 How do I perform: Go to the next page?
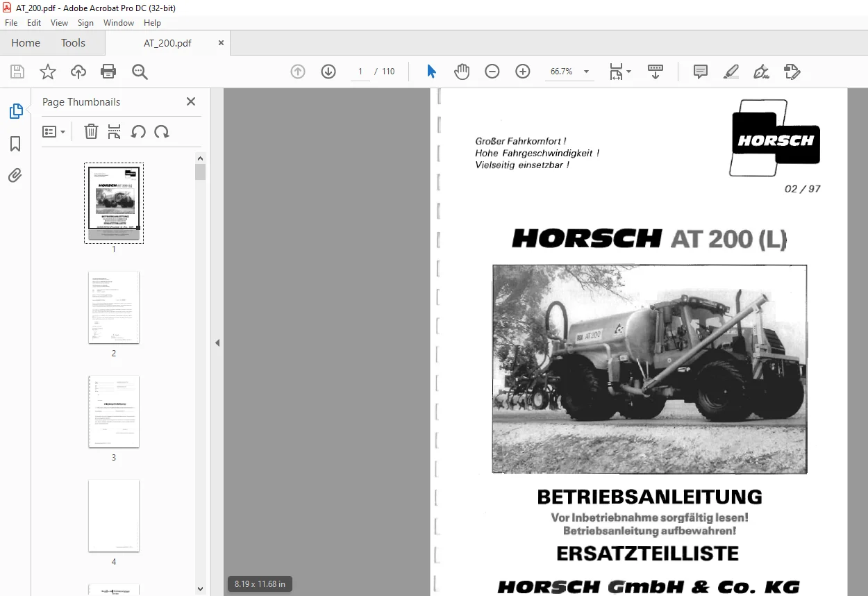(328, 72)
